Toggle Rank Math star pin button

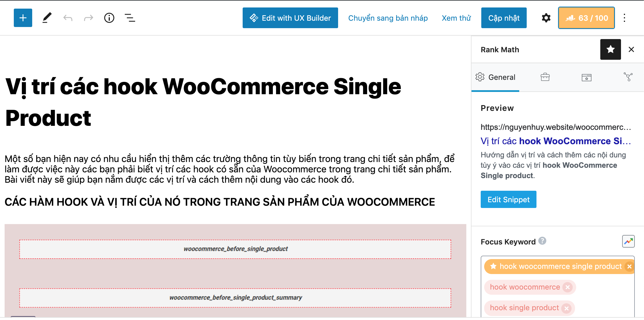[610, 49]
